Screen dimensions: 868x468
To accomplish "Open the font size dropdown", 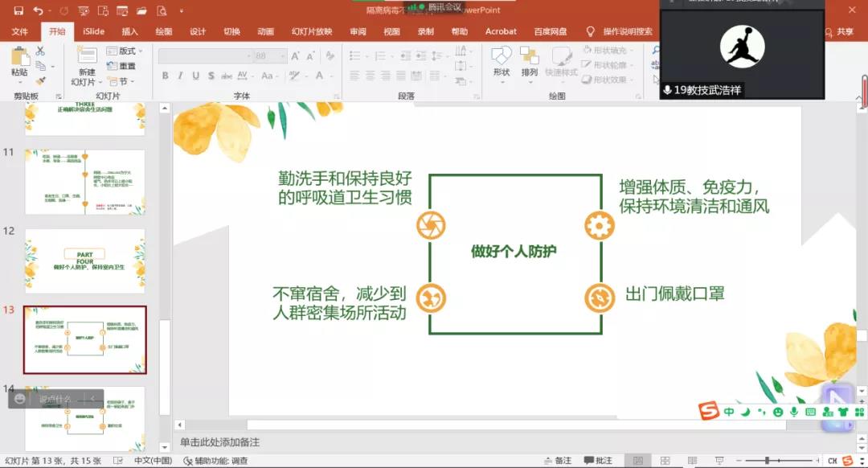I will 282,56.
